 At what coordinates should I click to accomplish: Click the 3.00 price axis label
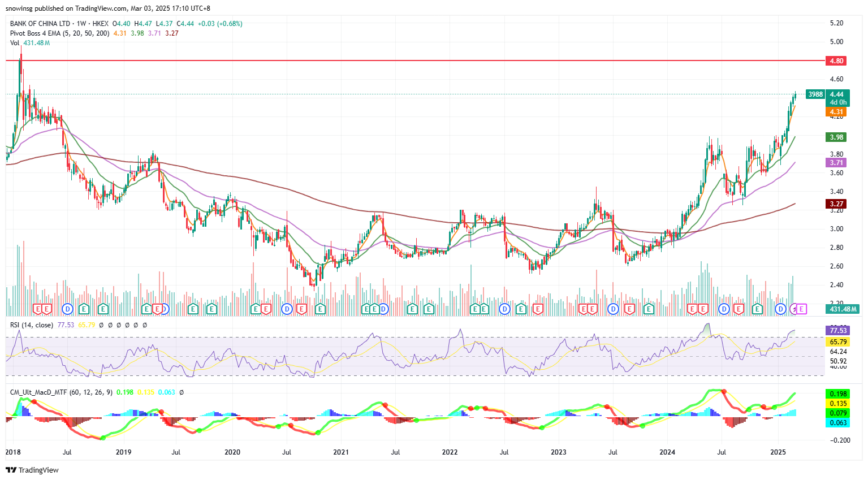point(836,229)
